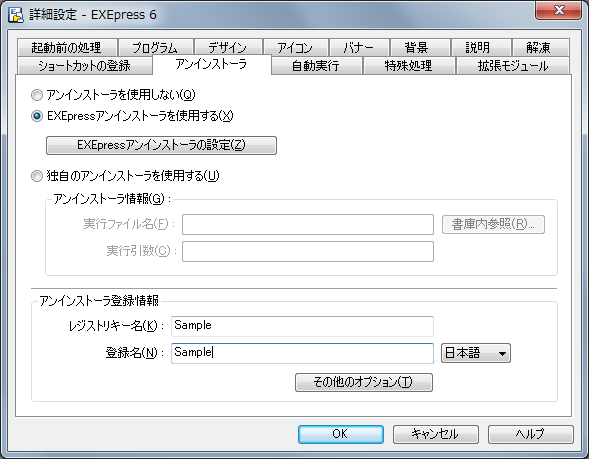Go to the デザイン tab
Screen dimensions: 589x459
click(228, 48)
